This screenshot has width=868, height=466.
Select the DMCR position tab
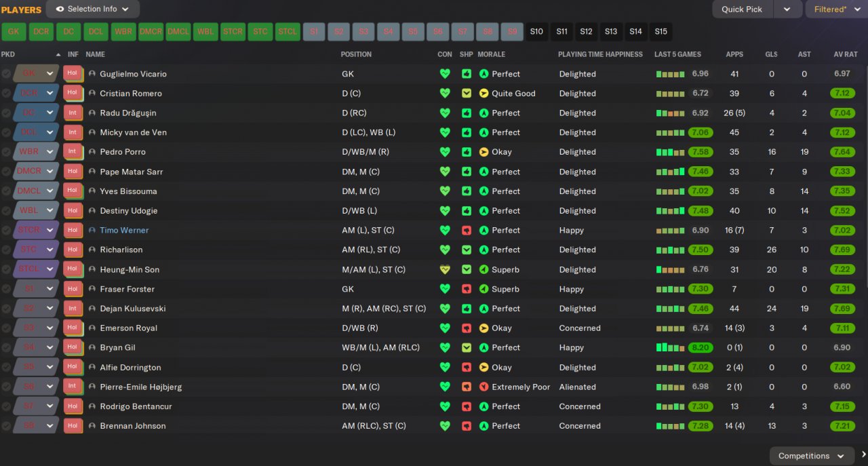pyautogui.click(x=151, y=32)
